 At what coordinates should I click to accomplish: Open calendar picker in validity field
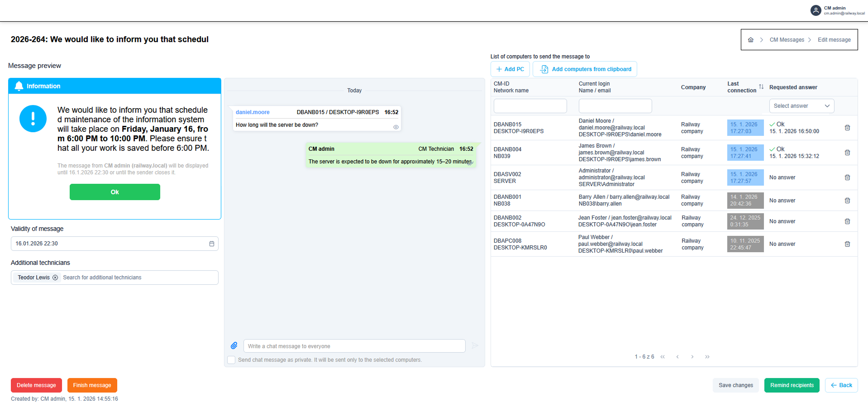coord(211,244)
